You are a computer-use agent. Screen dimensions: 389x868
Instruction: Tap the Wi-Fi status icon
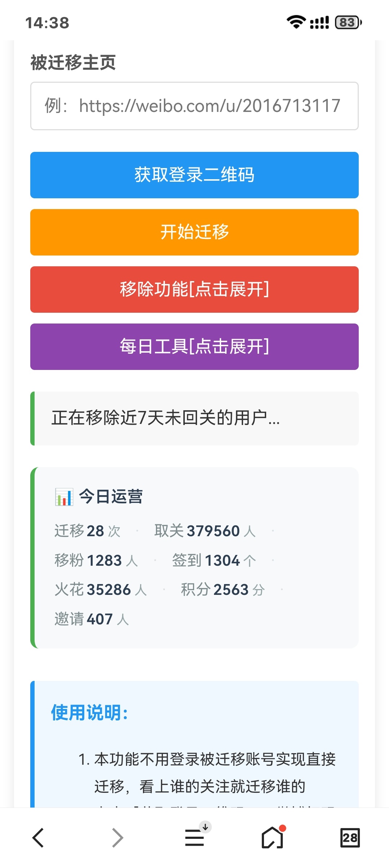[296, 22]
